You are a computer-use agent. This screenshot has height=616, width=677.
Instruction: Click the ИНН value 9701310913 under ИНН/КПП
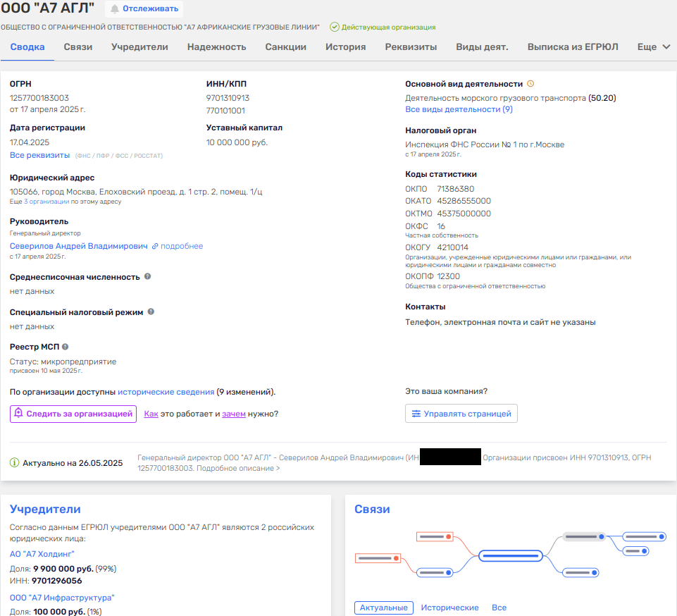[228, 98]
